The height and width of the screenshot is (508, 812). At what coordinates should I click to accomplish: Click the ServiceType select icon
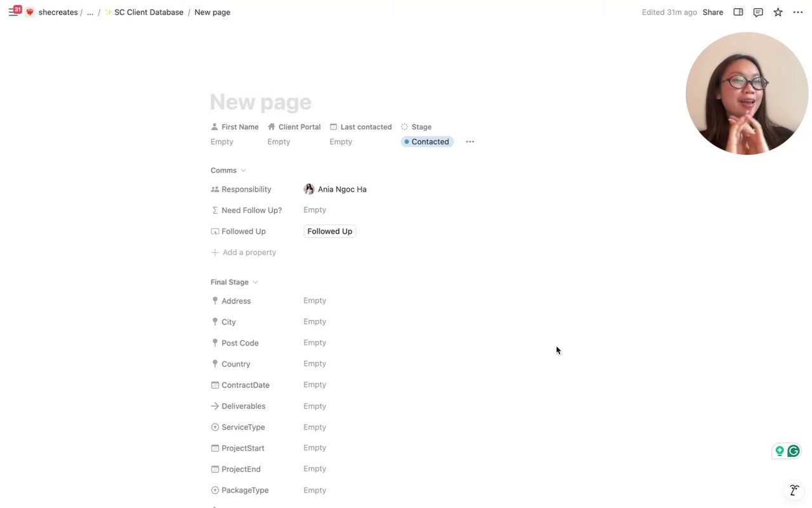coord(215,427)
